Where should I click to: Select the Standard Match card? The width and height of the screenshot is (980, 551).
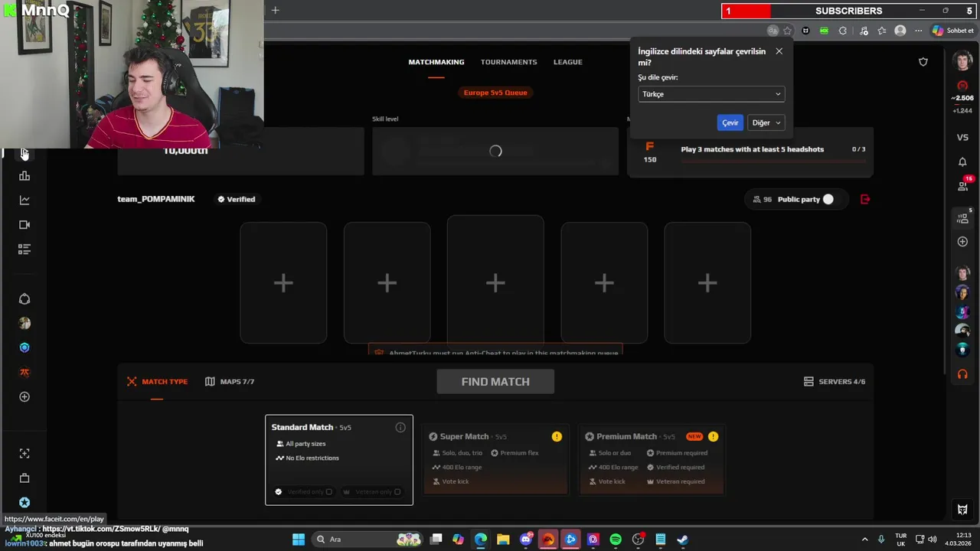[x=339, y=460]
